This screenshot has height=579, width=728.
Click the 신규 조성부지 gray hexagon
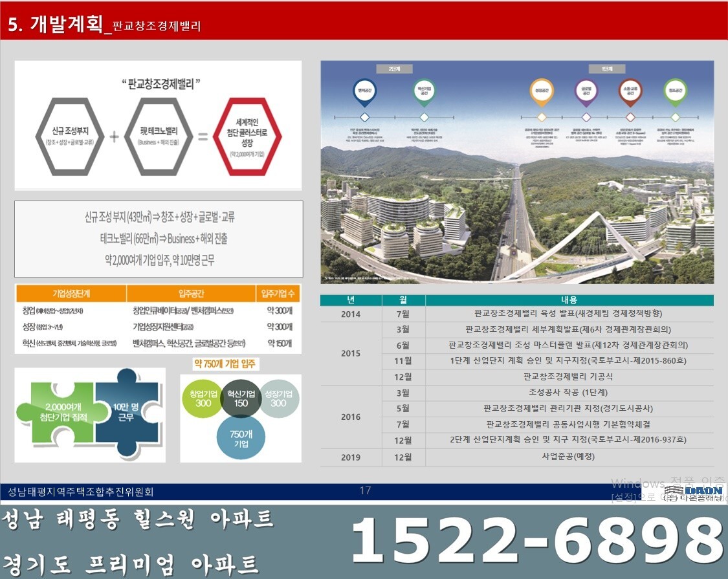tap(70, 136)
